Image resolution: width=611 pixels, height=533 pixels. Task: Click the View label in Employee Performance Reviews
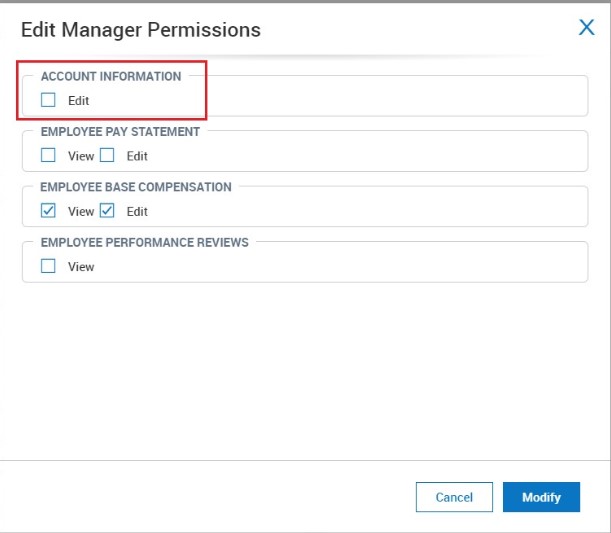[x=81, y=267]
